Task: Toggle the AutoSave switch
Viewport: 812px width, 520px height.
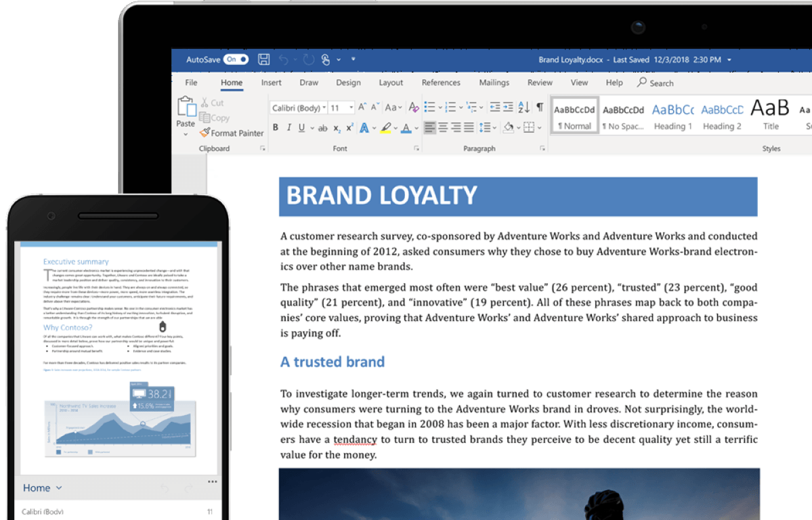Action: point(236,60)
